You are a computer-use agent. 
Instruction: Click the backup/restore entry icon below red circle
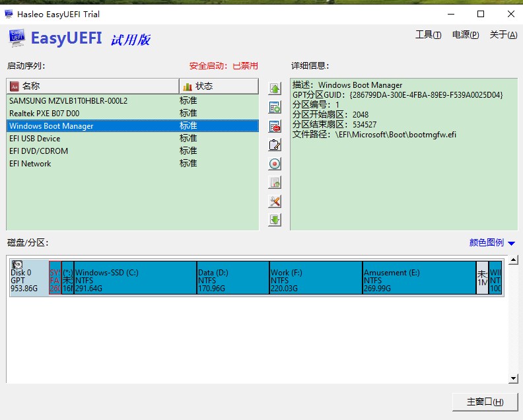pos(275,182)
